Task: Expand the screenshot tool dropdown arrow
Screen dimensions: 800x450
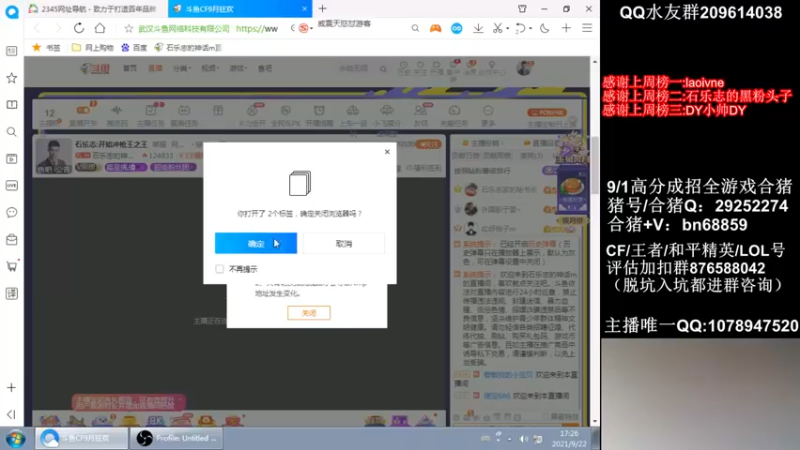Action: 508,29
